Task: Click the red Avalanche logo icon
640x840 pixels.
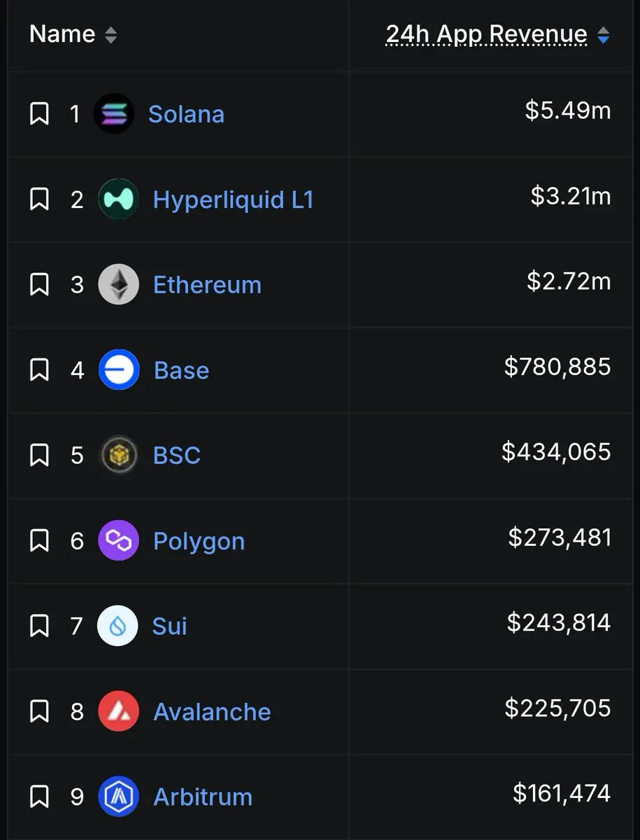Action: [x=118, y=711]
